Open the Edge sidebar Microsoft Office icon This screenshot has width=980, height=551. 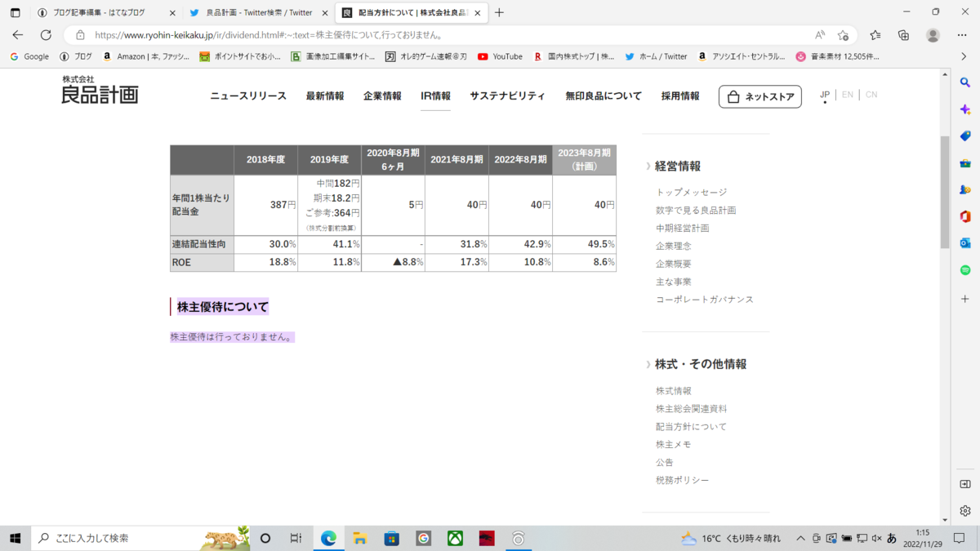click(965, 216)
